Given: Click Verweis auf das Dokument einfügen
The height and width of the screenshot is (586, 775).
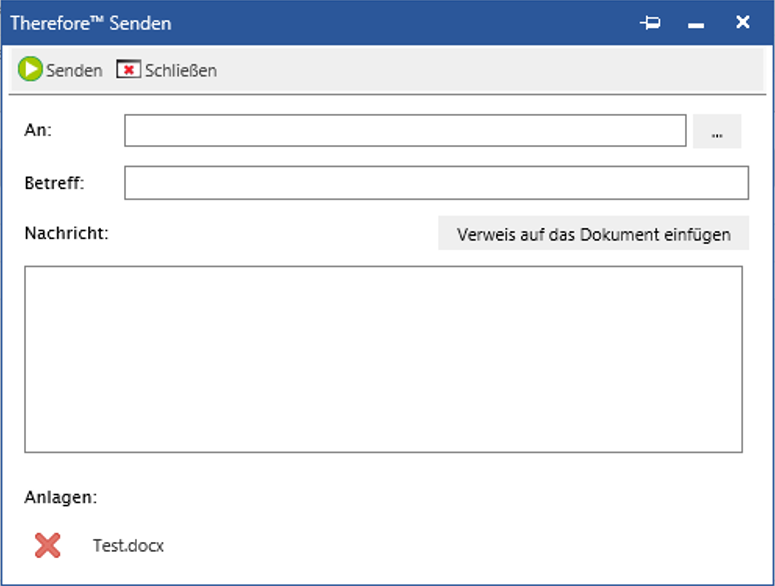Looking at the screenshot, I should click(x=593, y=234).
